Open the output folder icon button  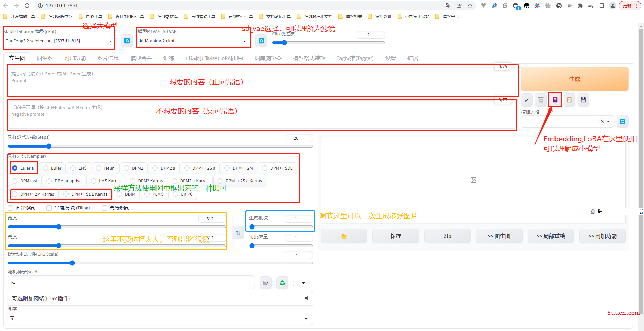[x=344, y=236]
